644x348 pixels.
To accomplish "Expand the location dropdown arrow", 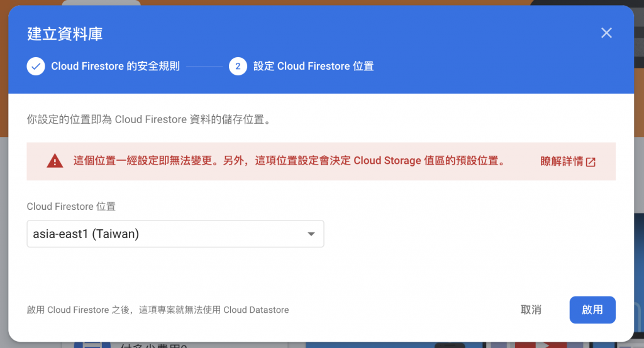I will 311,234.
